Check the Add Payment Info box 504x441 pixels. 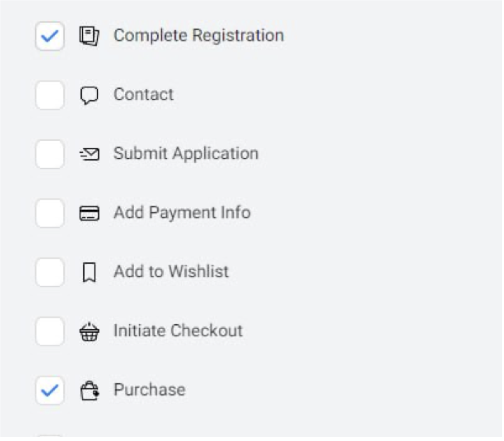pos(50,213)
